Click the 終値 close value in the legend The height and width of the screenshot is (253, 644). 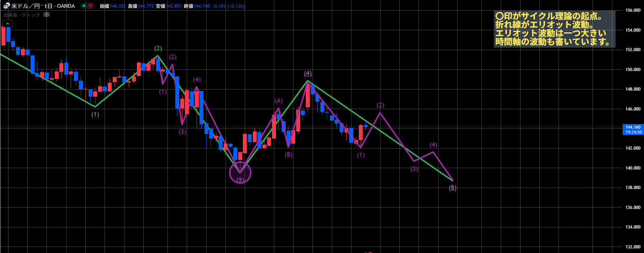click(x=202, y=6)
